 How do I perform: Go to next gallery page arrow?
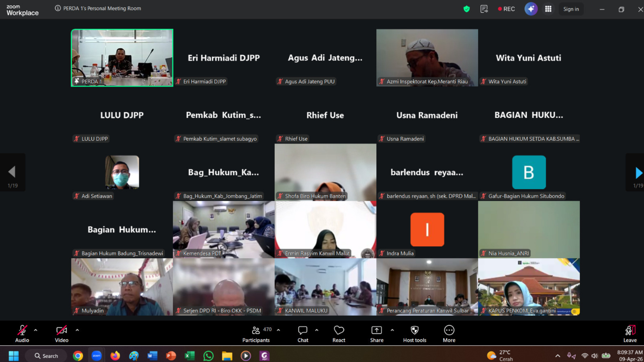638,173
